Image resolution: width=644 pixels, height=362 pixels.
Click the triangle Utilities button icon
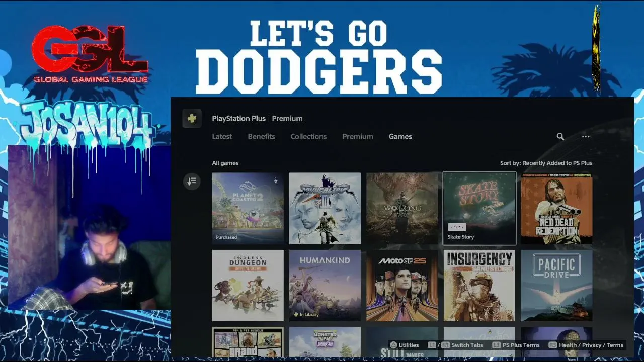(392, 345)
